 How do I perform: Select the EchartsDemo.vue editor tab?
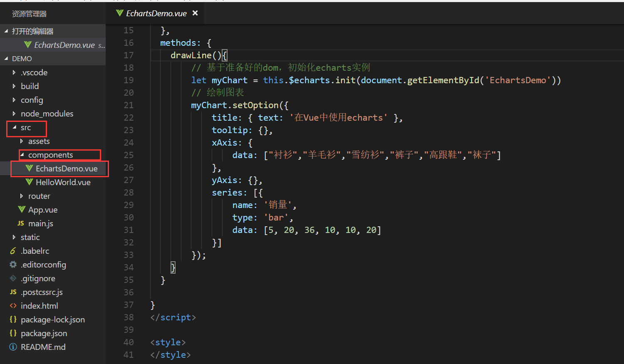(x=156, y=13)
